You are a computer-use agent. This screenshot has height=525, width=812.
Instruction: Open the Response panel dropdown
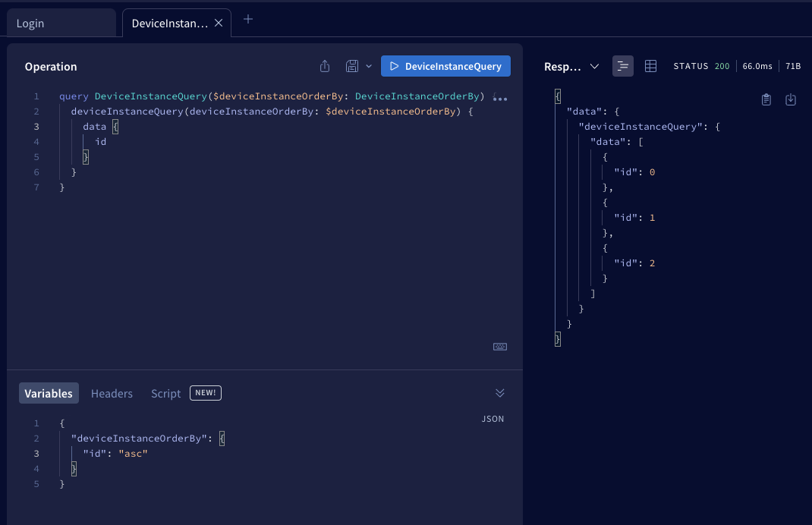point(593,67)
